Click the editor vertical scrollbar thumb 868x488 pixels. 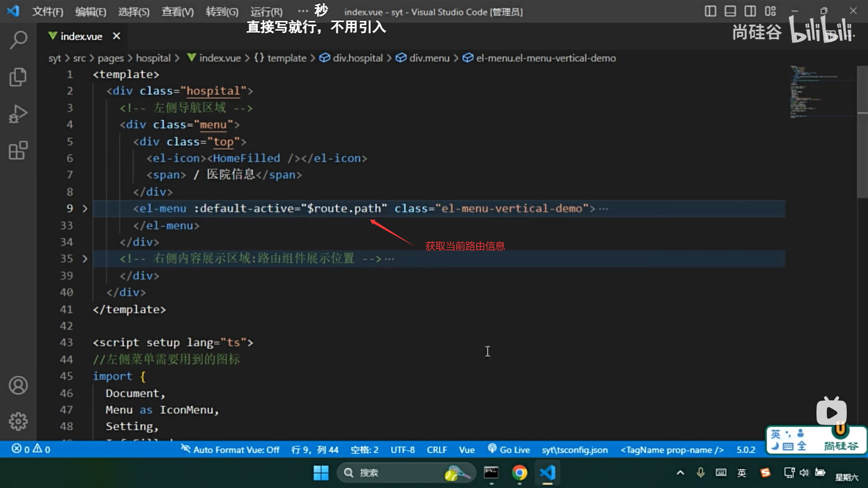point(862,131)
